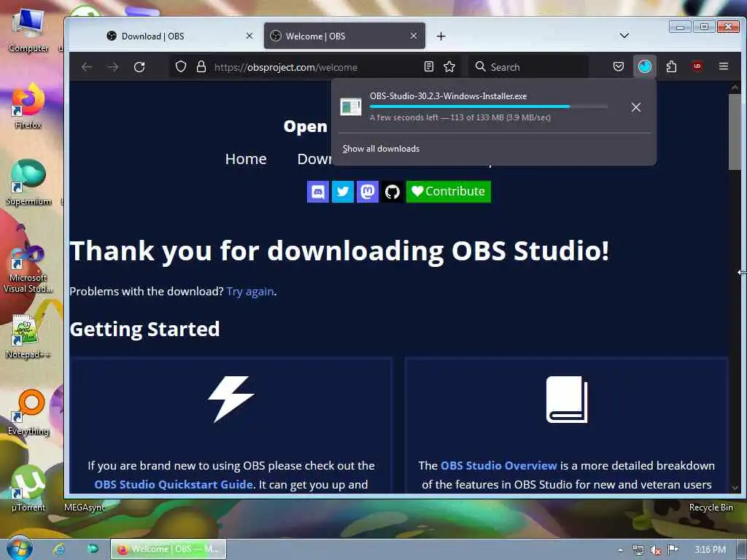Reload the current page
747x560 pixels.
[x=139, y=67]
